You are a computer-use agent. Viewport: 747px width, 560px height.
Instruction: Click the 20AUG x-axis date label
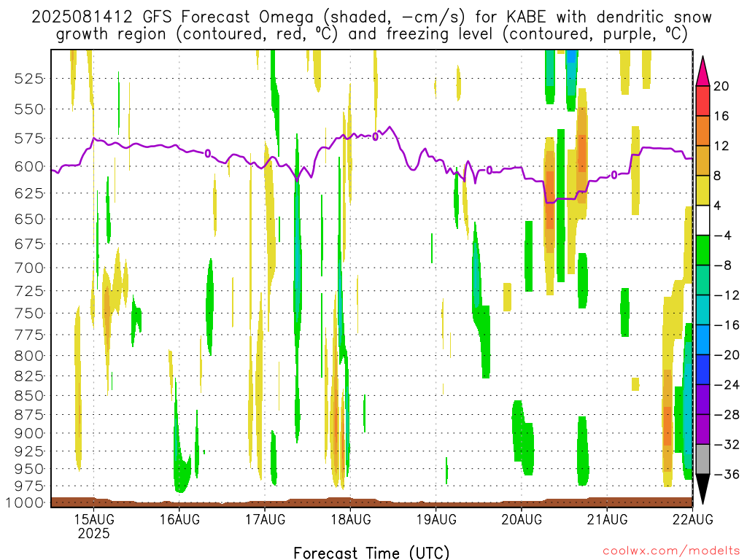522,519
